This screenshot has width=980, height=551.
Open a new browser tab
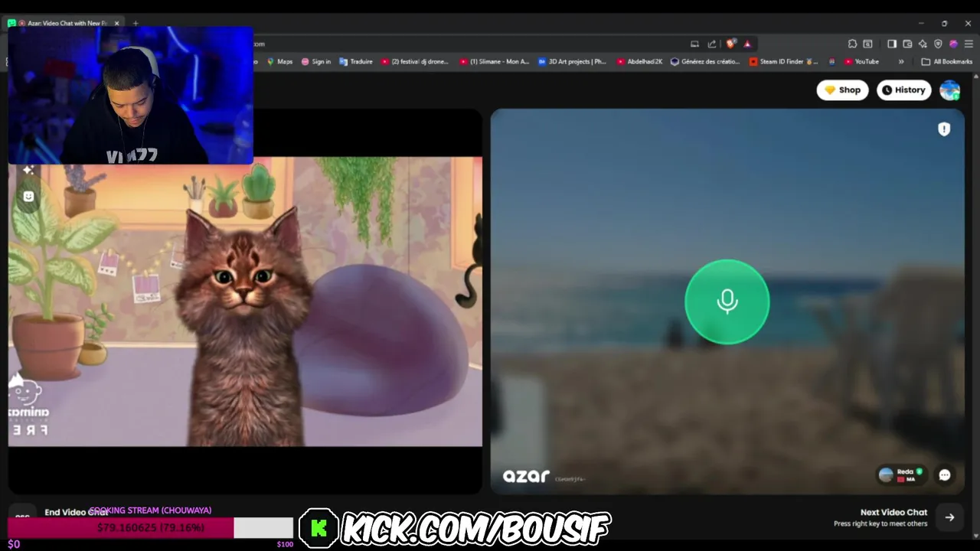coord(136,23)
